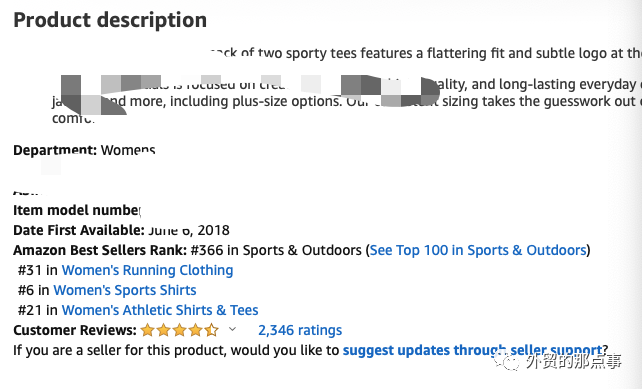Open the Women's Running Clothing category link
The width and height of the screenshot is (642, 389).
coord(147,270)
